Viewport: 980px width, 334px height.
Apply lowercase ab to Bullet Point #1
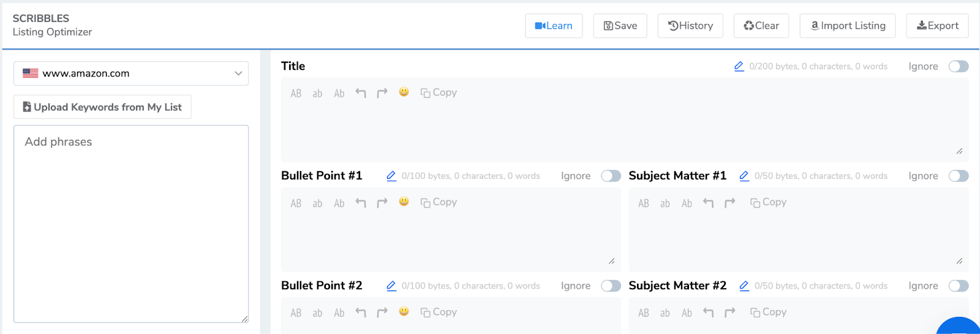point(317,203)
